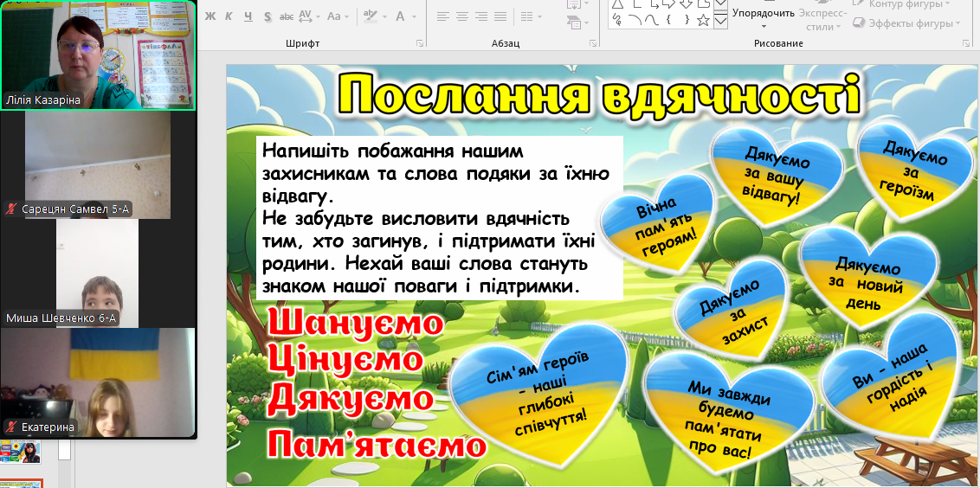Click red word Шануємо

click(x=356, y=324)
